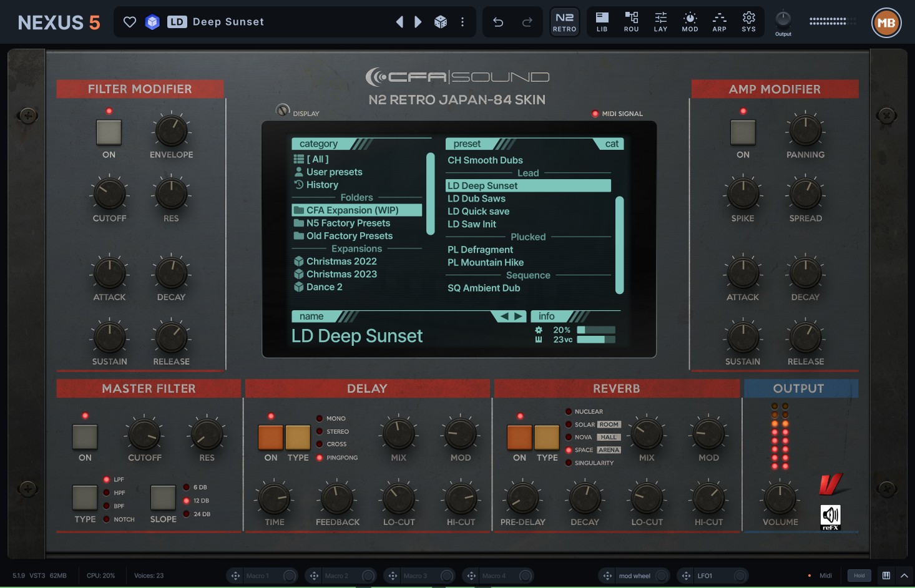Screen dimensions: 915x588
Task: Open the MOD modulation tab
Action: (x=690, y=22)
